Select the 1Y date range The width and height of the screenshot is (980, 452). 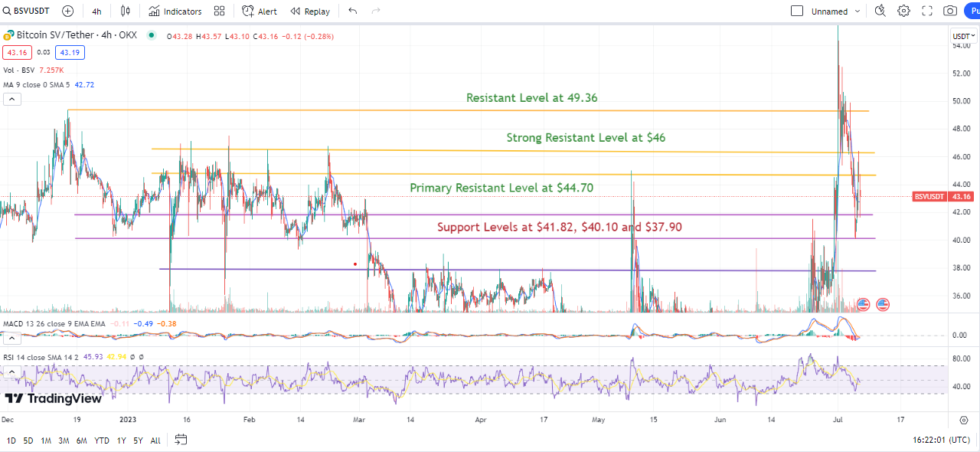click(121, 441)
